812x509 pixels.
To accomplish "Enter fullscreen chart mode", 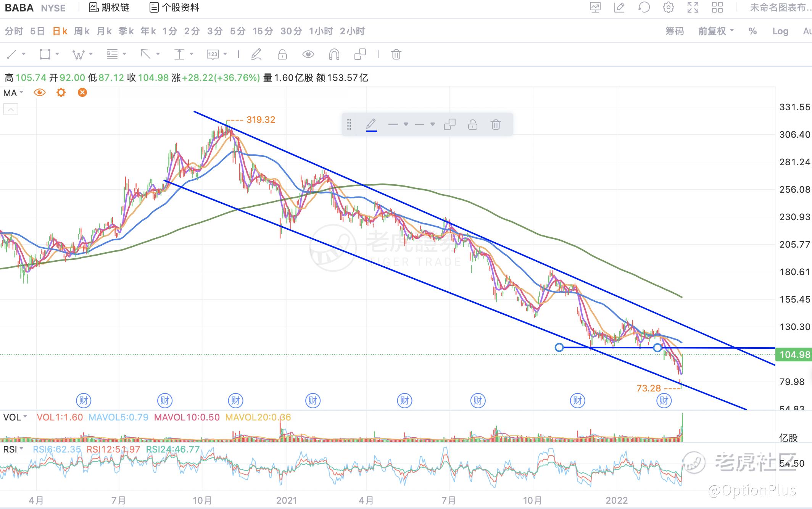I will pyautogui.click(x=693, y=8).
